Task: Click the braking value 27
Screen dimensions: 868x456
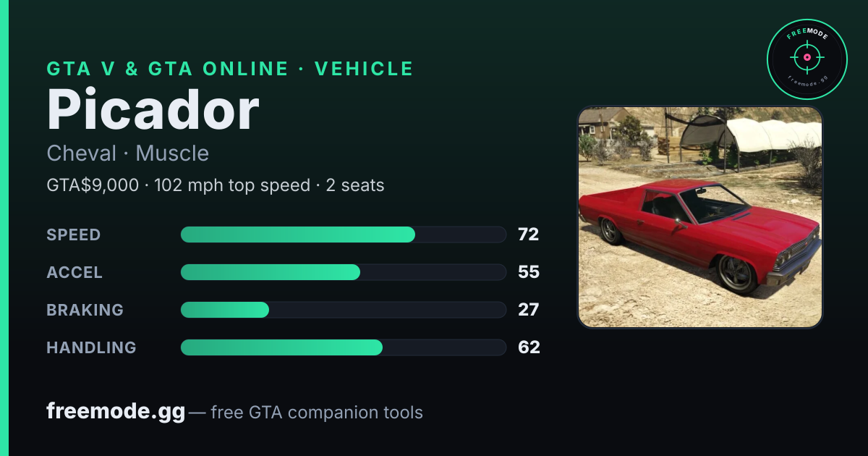Action: click(528, 310)
